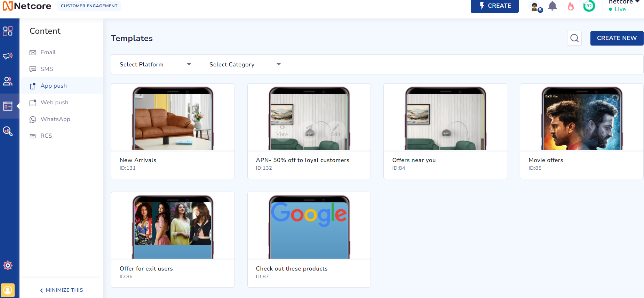Image resolution: width=644 pixels, height=298 pixels.
Task: Collapse panel with MINIMIZE THIS
Action: pos(61,290)
